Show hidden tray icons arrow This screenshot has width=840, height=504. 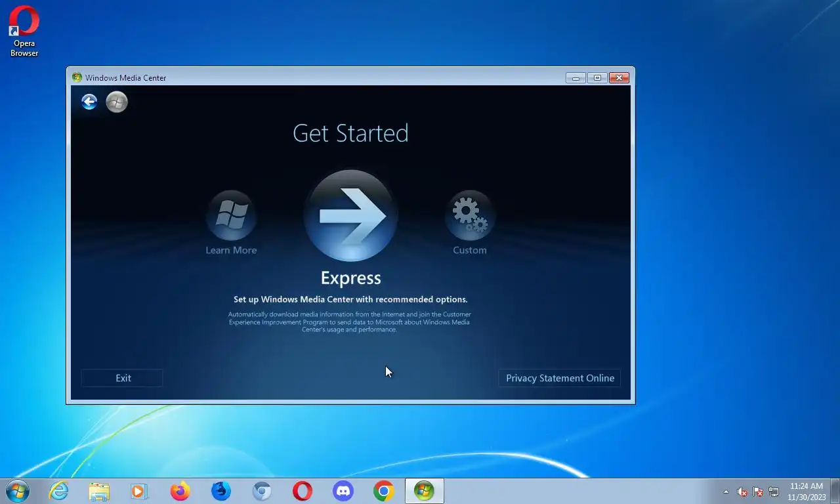tap(726, 492)
